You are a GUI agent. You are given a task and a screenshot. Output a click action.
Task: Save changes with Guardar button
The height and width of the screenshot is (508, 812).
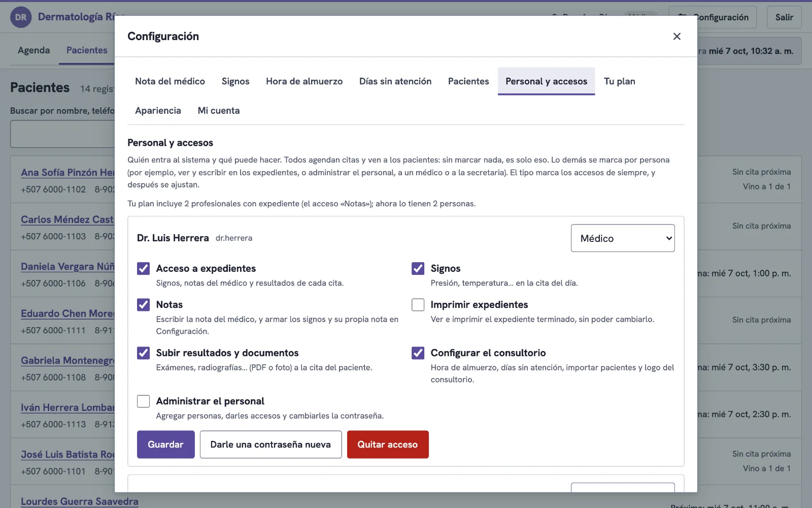(166, 444)
